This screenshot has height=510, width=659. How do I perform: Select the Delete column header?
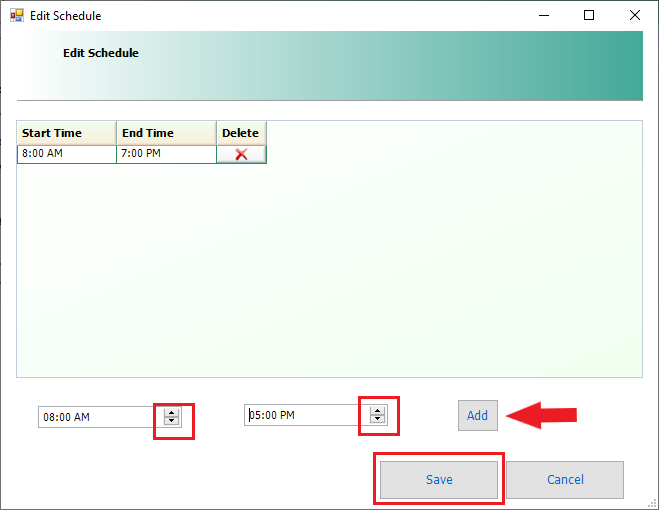pyautogui.click(x=241, y=133)
